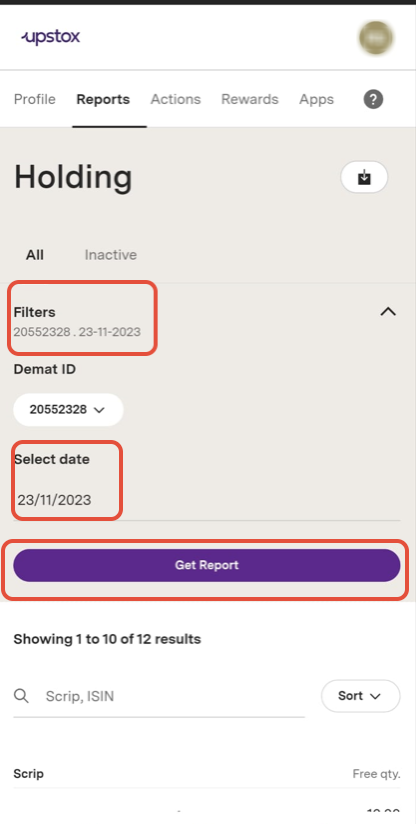The width and height of the screenshot is (416, 824).
Task: Show the All holdings tab
Action: [x=35, y=255]
